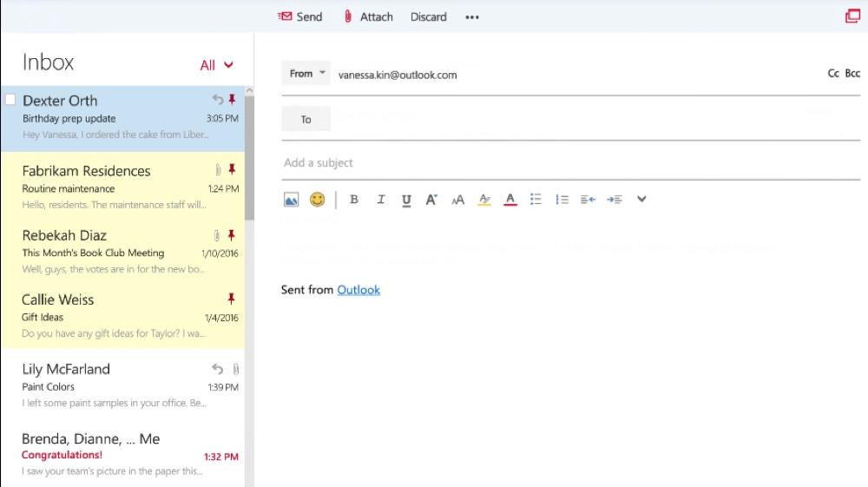Unpin the Rebekah Diaz email
Image resolution: width=868 pixels, height=487 pixels.
point(232,235)
